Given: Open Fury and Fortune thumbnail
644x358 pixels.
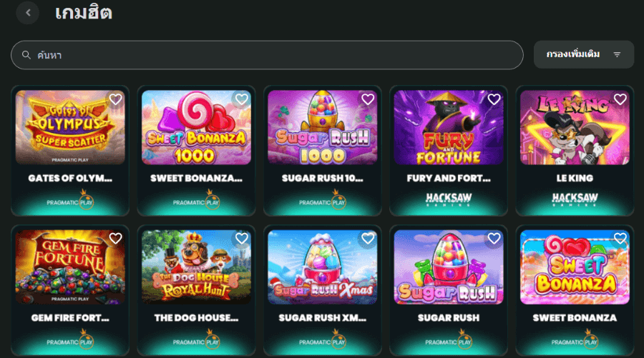Looking at the screenshot, I should tap(449, 127).
